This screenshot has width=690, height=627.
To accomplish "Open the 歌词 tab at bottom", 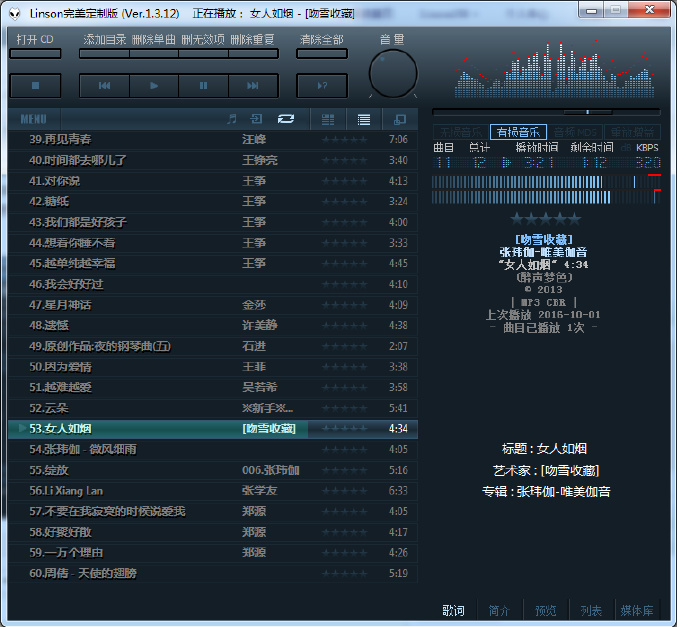I will [453, 610].
